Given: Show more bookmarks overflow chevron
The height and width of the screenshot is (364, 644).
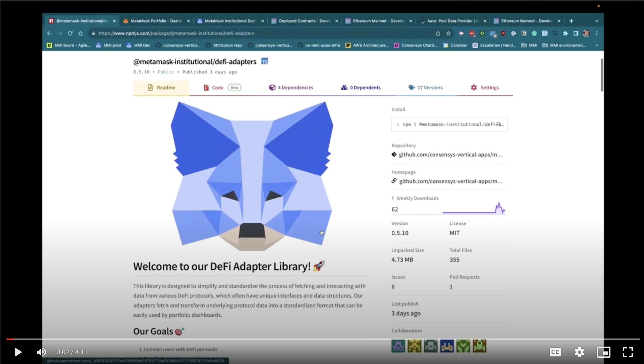Looking at the screenshot, I should [x=597, y=45].
